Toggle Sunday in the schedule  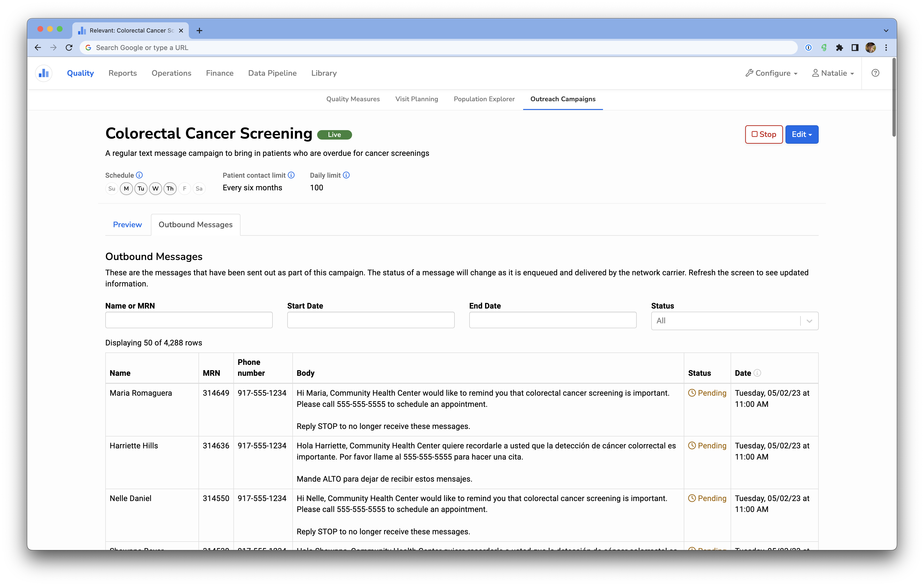coord(112,189)
